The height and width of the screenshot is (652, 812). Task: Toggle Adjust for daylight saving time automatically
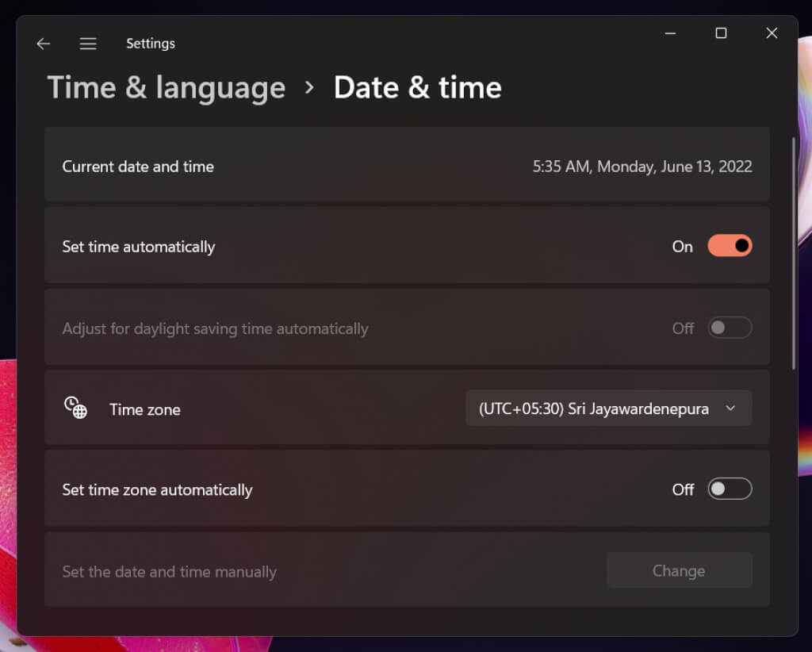pyautogui.click(x=730, y=328)
